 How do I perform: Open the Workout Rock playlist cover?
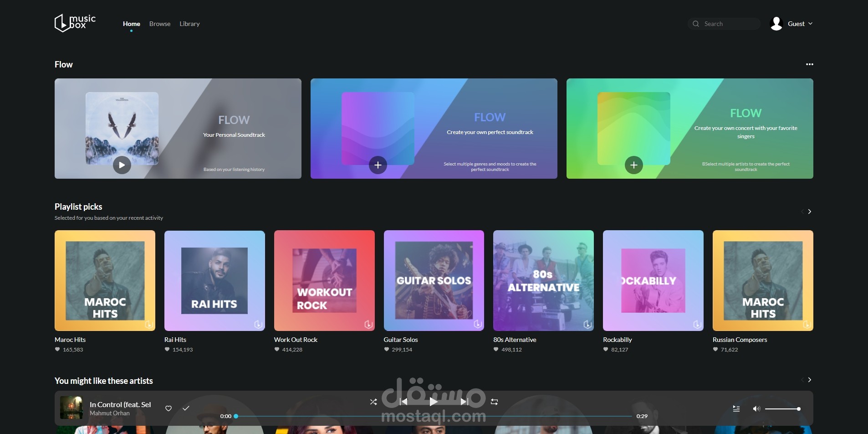coord(324,280)
